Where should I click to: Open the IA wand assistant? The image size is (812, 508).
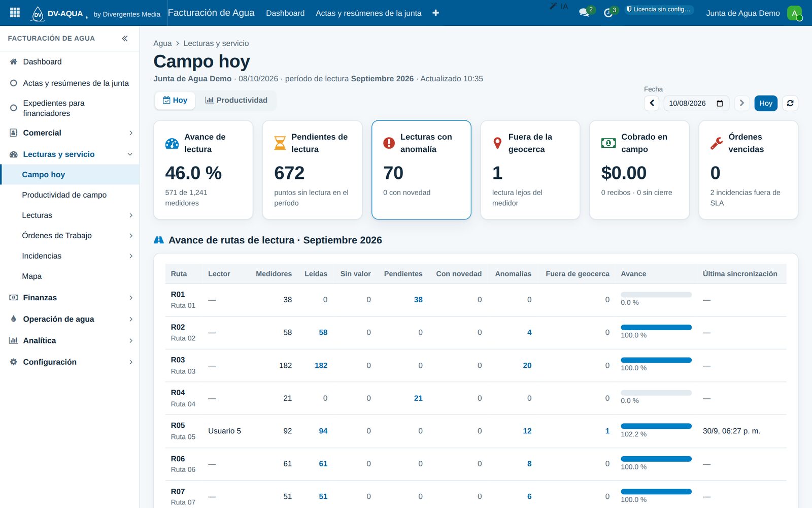(x=559, y=7)
